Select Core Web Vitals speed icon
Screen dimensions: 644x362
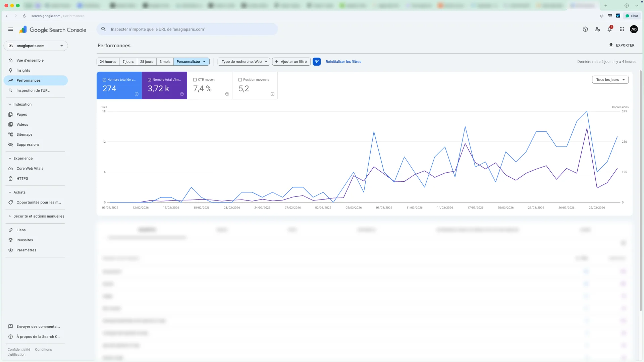[x=10, y=168]
